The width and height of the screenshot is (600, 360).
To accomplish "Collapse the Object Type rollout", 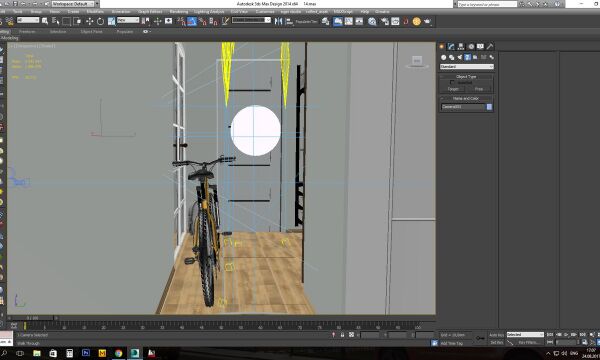I will pos(466,77).
